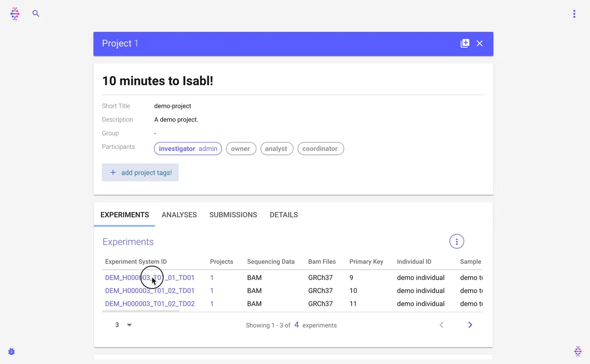
Task: Click the Experiment System ID column header
Action: point(136,261)
